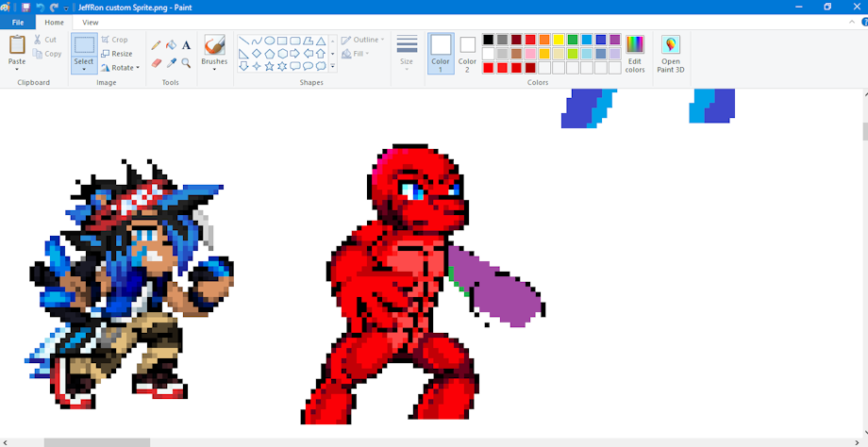Open Customize Quick Access Toolbar dropdown
868x447 pixels.
(66, 8)
